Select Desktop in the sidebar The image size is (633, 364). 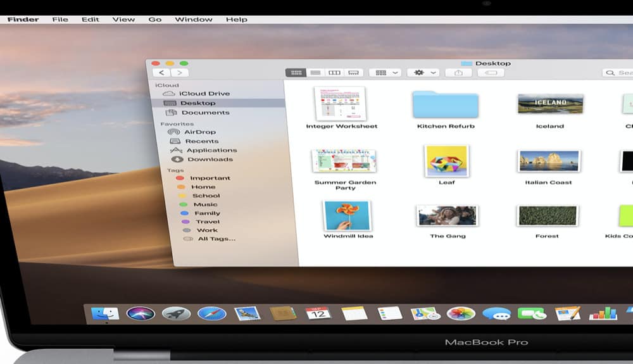218,103
